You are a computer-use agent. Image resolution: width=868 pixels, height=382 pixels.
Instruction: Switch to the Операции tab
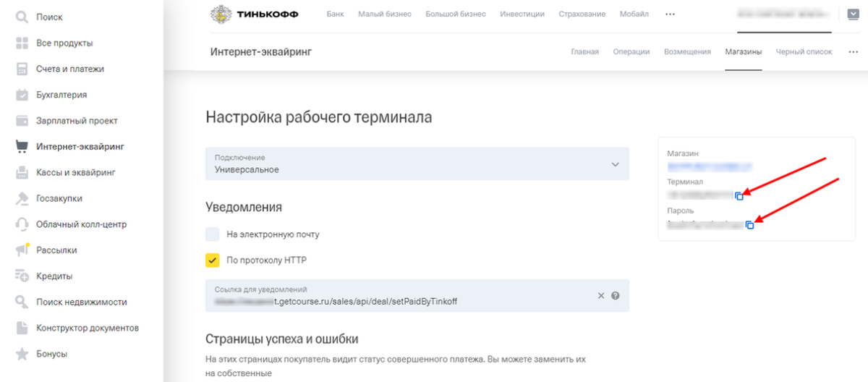coord(631,52)
